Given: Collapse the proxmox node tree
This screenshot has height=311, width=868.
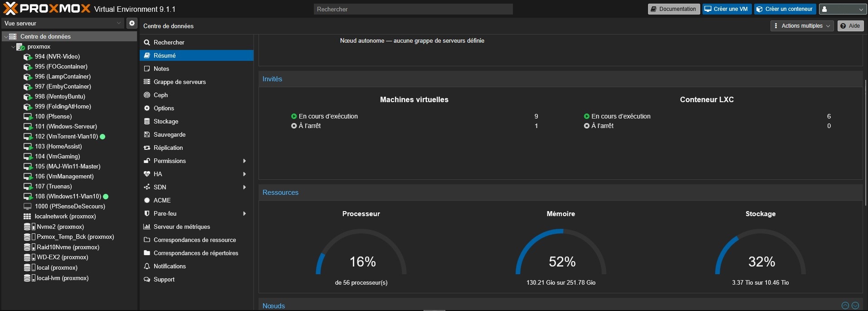Looking at the screenshot, I should coord(13,47).
